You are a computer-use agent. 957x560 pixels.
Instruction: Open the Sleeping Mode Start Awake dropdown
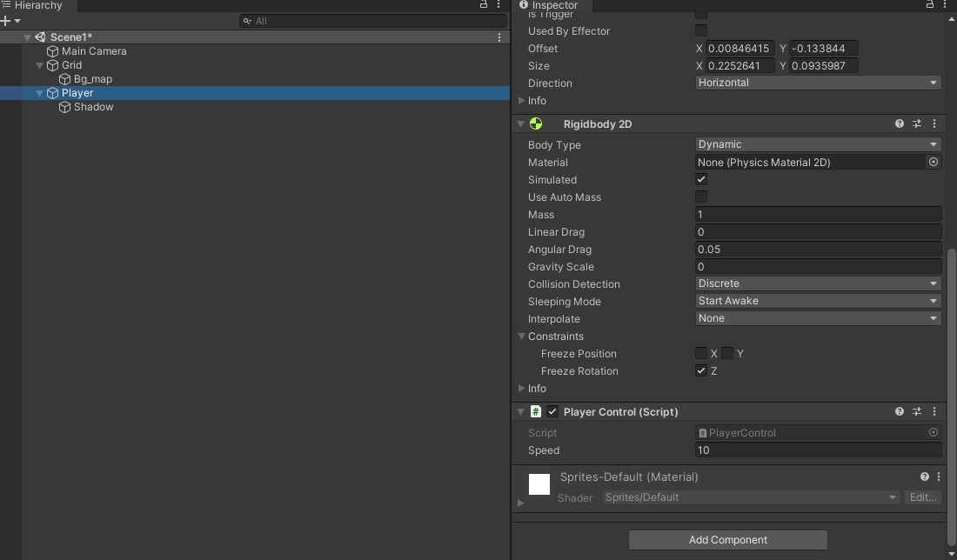coord(818,302)
